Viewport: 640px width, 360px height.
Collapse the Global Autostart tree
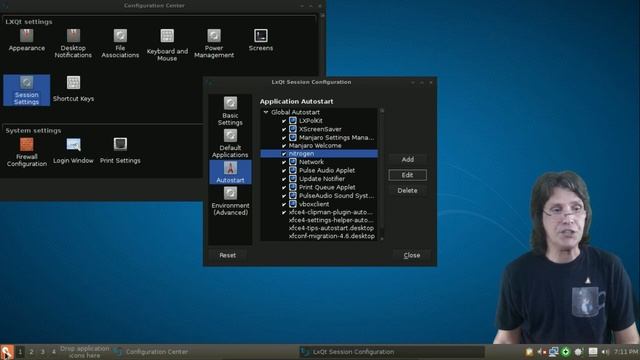(x=266, y=112)
